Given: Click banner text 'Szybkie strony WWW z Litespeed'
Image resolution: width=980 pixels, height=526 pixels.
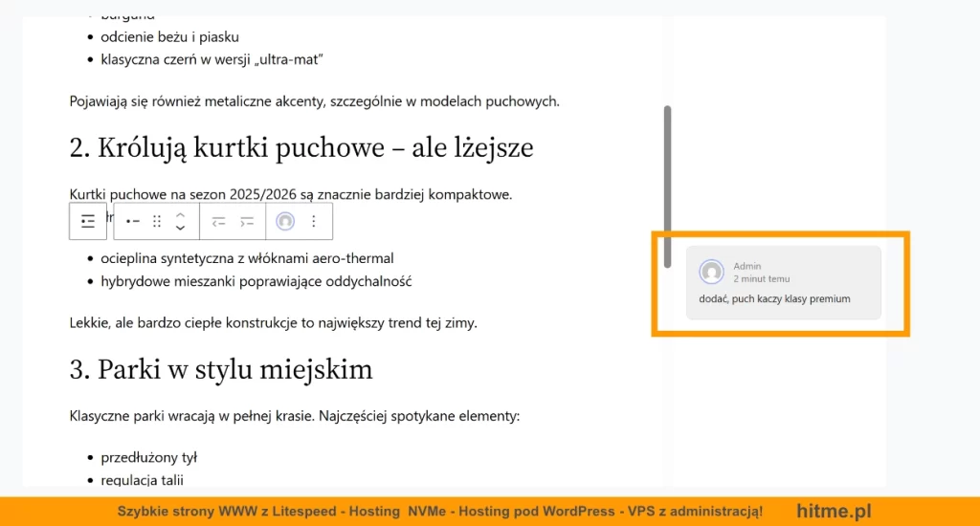Looking at the screenshot, I should click(x=227, y=512).
